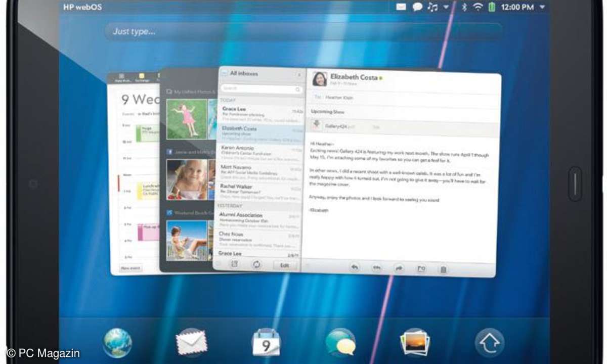Viewport: 607px width, 364px height.
Task: Open the web browser globe dock icon
Action: (117, 343)
